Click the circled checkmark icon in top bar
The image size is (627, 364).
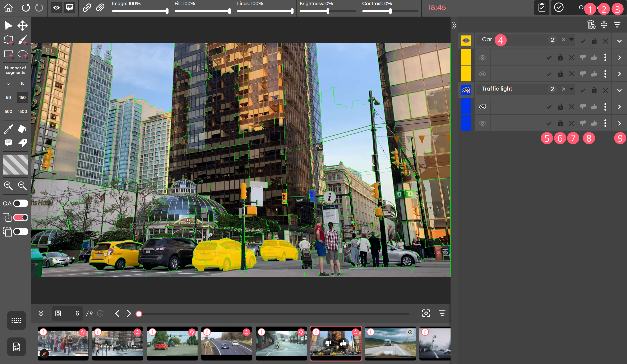point(559,8)
